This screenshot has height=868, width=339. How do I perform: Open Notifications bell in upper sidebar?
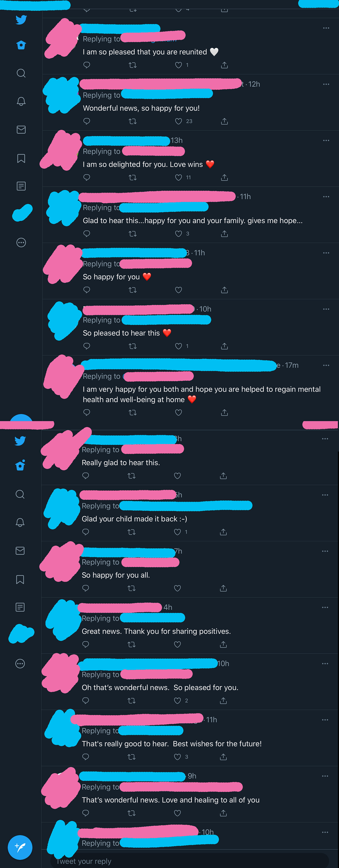click(x=21, y=101)
